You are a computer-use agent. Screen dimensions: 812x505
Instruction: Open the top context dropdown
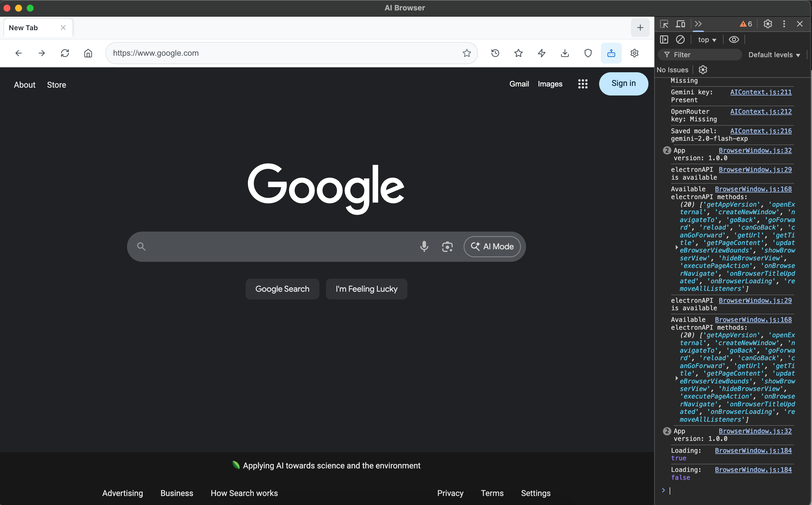click(x=707, y=40)
